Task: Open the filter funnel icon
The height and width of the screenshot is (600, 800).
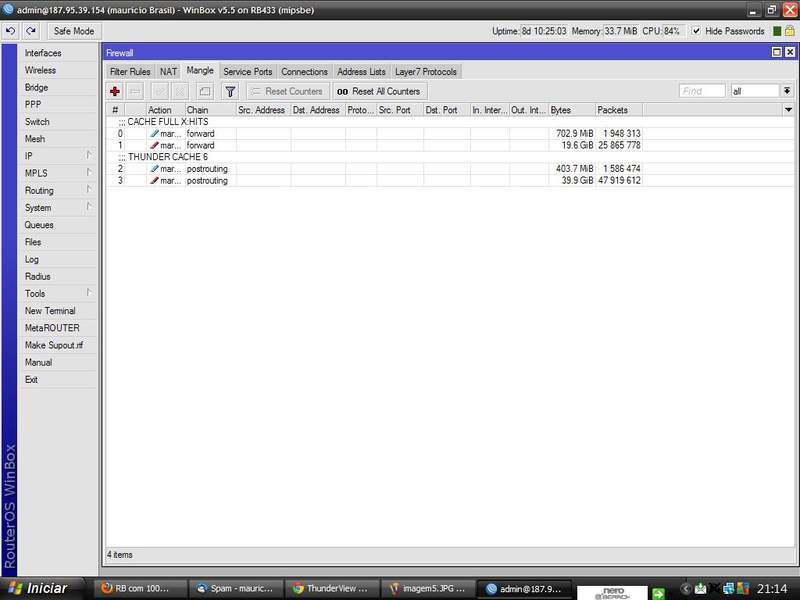Action: tap(230, 91)
